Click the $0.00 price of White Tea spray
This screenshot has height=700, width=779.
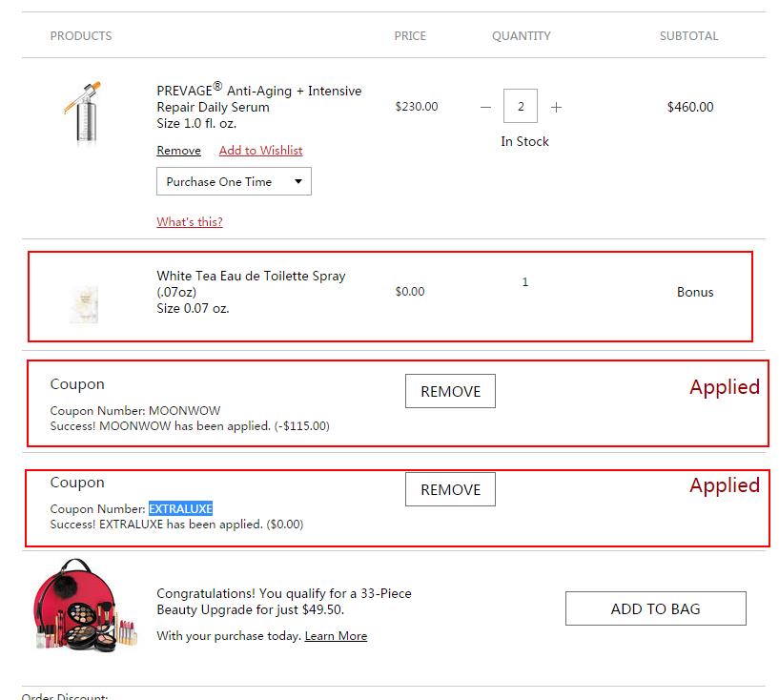pos(410,292)
